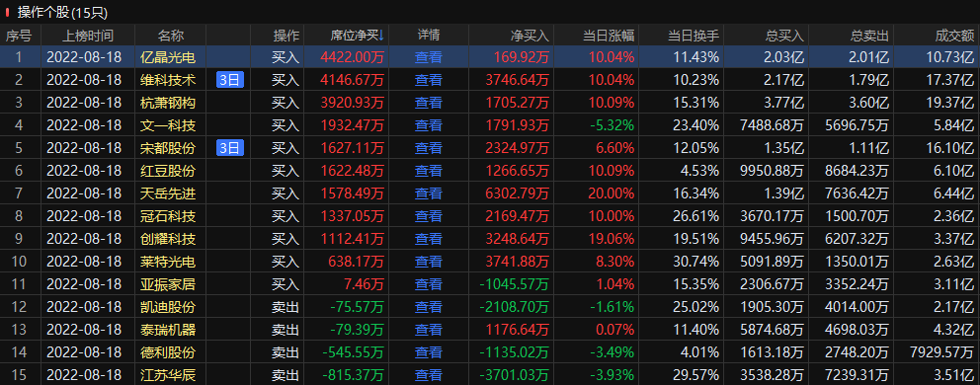
Task: Select stock name 宋都股份
Action: (168, 148)
